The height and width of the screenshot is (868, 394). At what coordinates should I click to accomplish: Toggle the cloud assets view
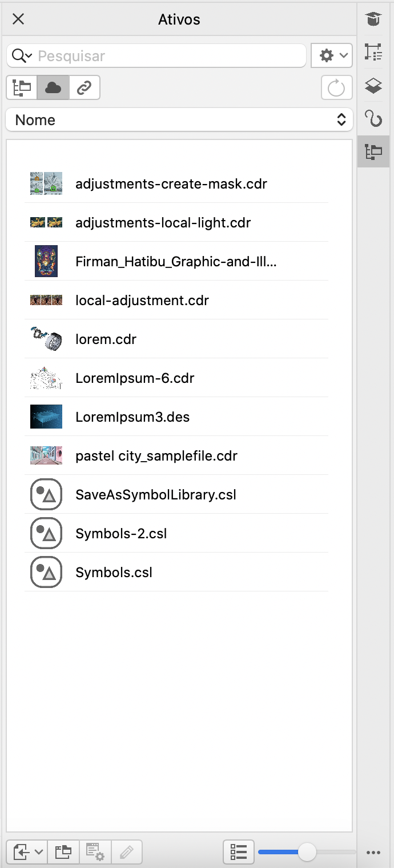point(53,88)
